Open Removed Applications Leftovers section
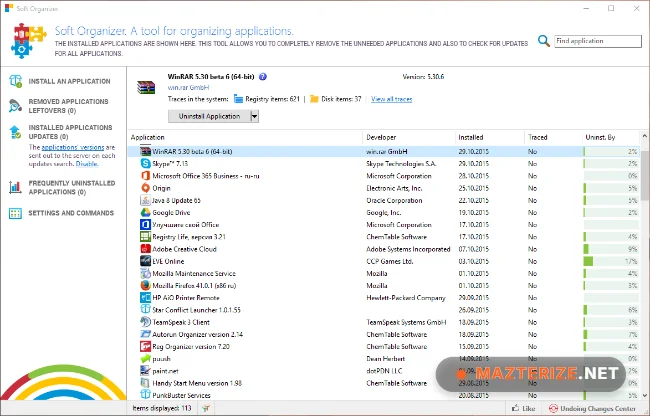 tap(68, 106)
